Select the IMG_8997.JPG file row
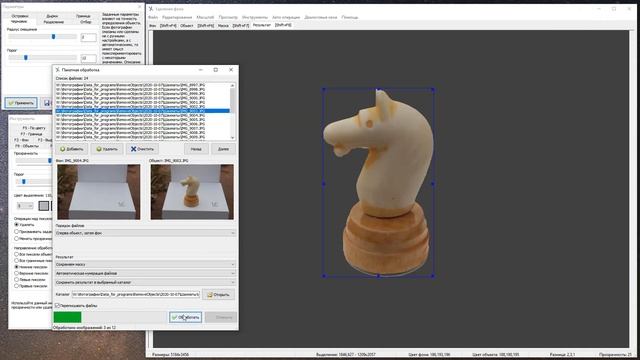The height and width of the screenshot is (360, 640). [x=142, y=85]
